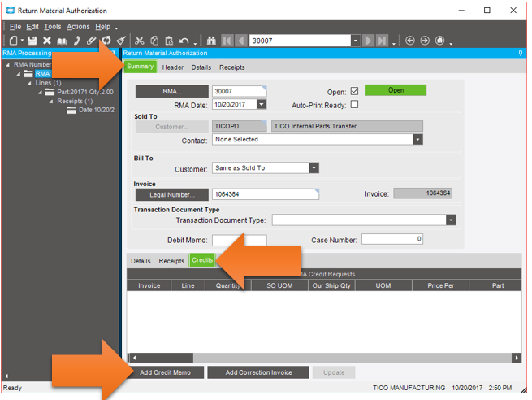Screen dimensions: 532x400
Task: Open the RMA number navigation combo dropdown
Action: [x=355, y=41]
